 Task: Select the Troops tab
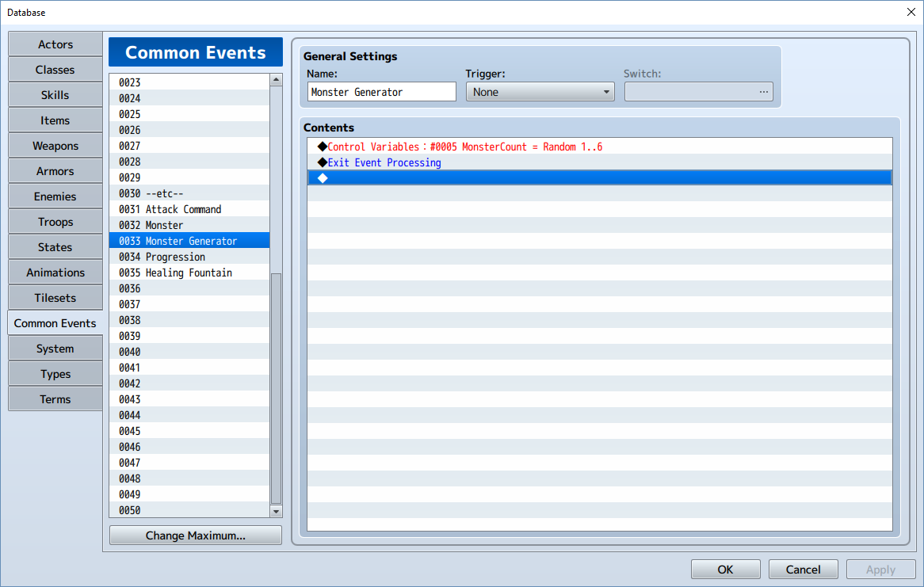tap(55, 222)
